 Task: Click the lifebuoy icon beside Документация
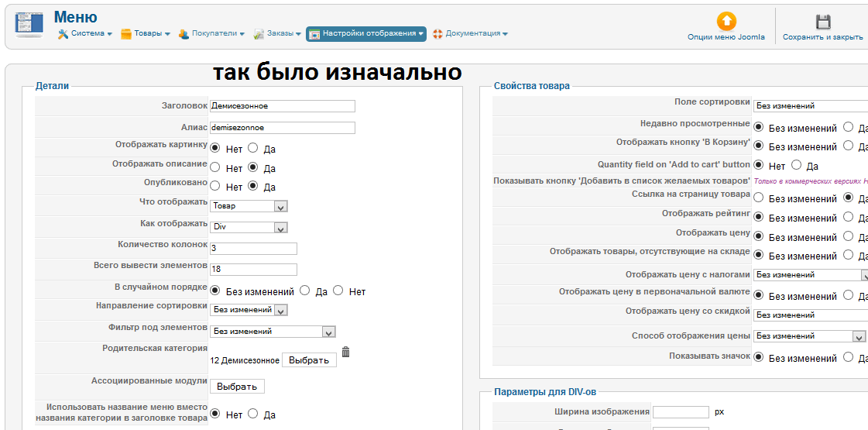pyautogui.click(x=438, y=34)
